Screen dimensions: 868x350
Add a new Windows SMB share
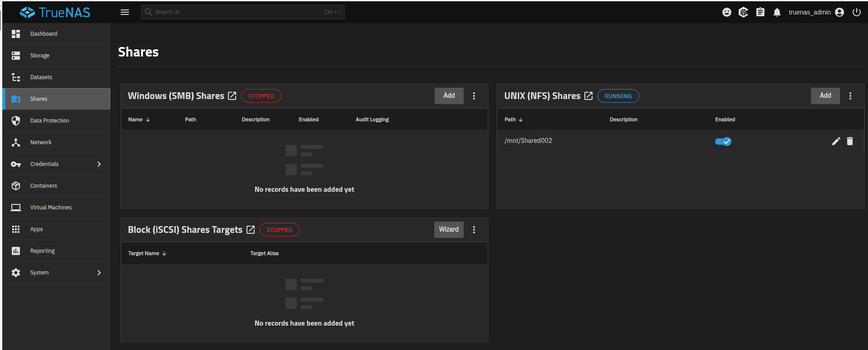click(x=449, y=96)
